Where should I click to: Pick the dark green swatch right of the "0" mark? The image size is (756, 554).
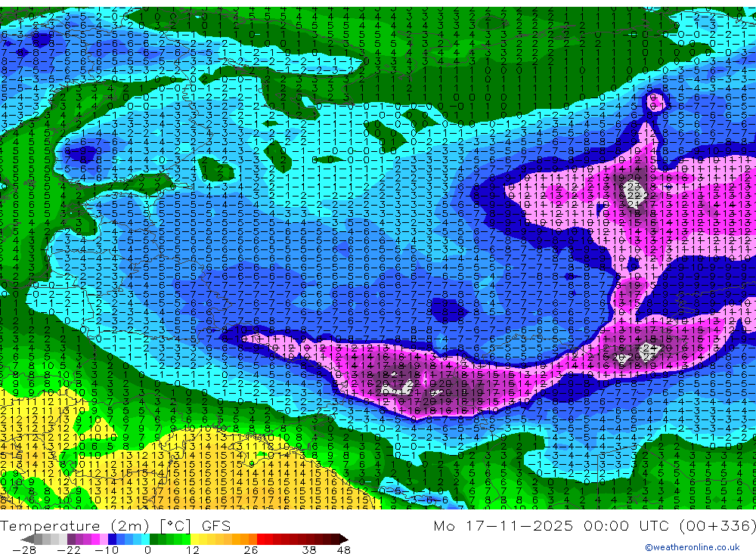153,539
